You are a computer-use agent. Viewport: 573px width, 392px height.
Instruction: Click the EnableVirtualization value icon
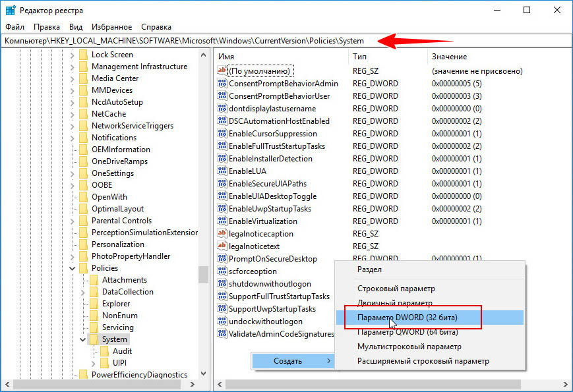222,221
